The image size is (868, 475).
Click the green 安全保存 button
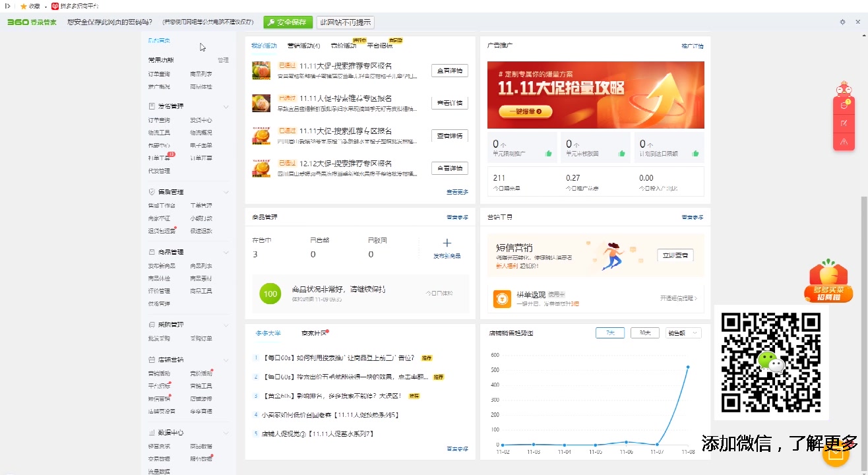coord(288,22)
